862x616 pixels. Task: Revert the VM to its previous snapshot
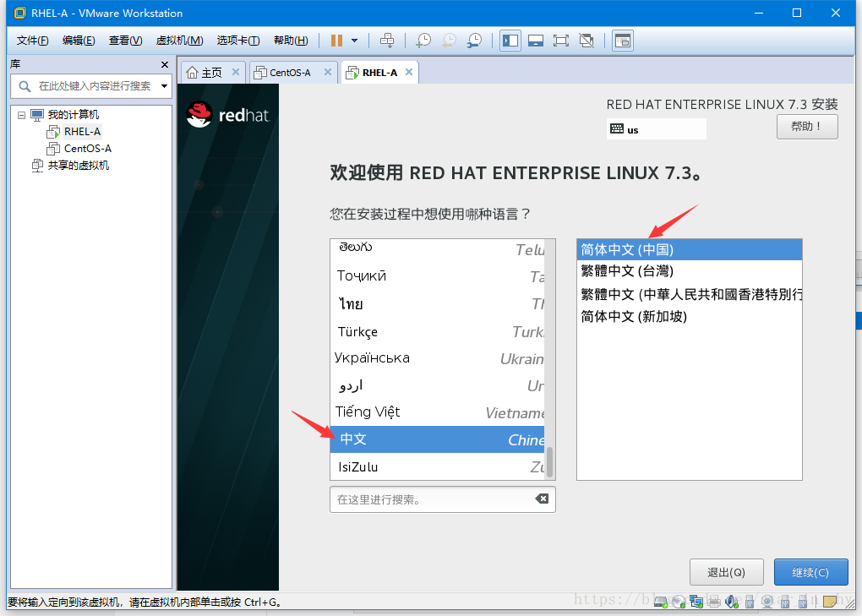click(x=449, y=40)
